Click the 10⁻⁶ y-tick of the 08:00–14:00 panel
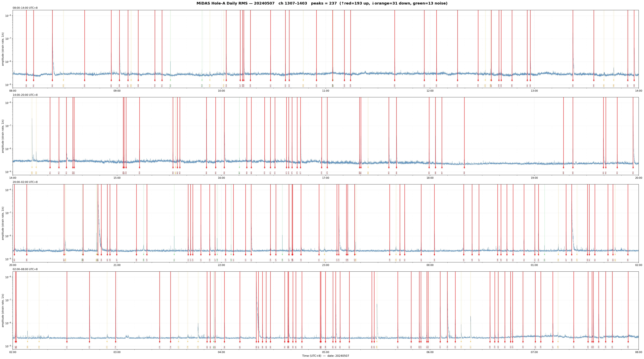 tap(8, 15)
